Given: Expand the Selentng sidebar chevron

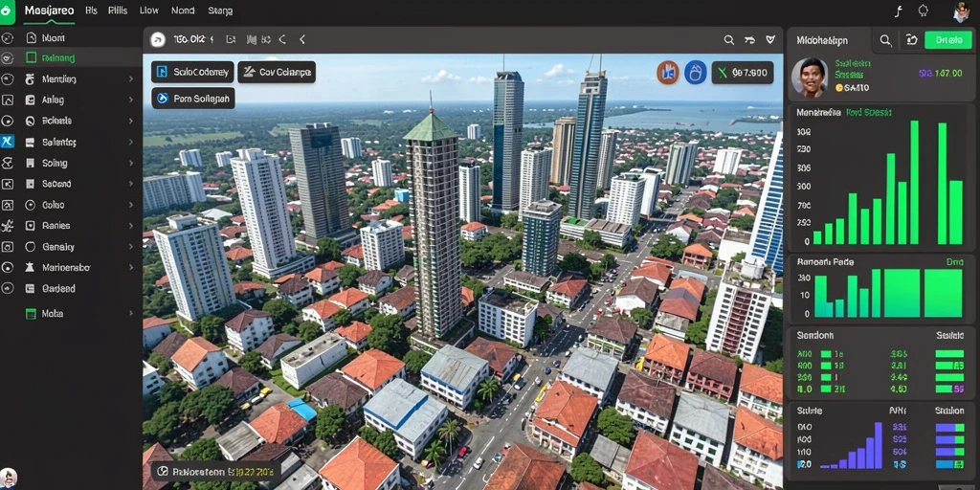Looking at the screenshot, I should pyautogui.click(x=130, y=142).
